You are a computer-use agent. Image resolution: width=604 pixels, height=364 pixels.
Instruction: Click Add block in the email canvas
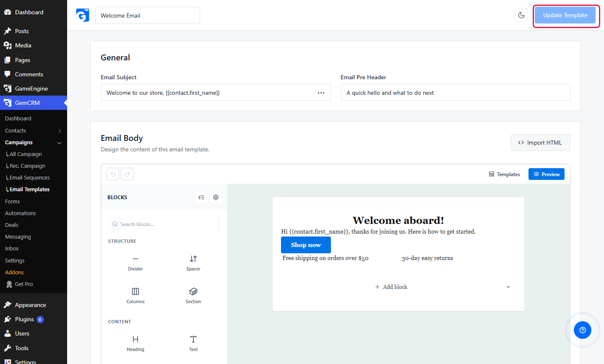[391, 287]
